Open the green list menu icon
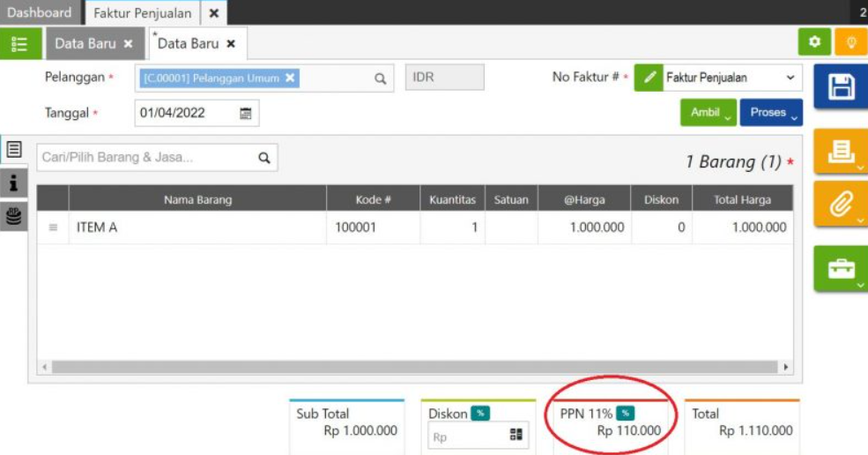Screen dimensions: 868x455 pos(19,43)
